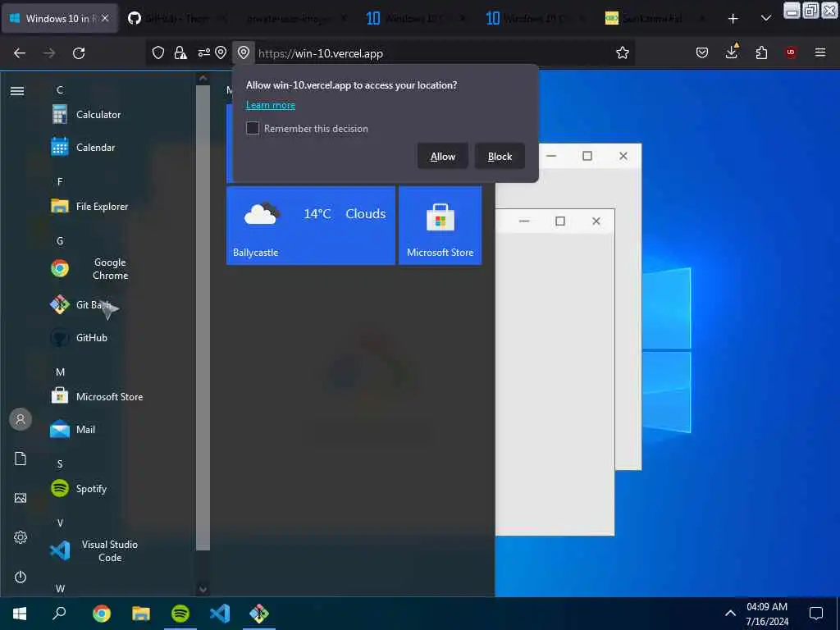This screenshot has width=840, height=630.
Task: Go forward in the browser
Action: [x=49, y=53]
